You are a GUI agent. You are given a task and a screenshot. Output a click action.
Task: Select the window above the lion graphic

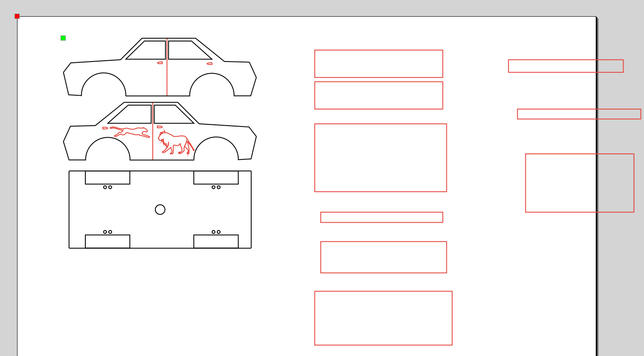point(174,114)
